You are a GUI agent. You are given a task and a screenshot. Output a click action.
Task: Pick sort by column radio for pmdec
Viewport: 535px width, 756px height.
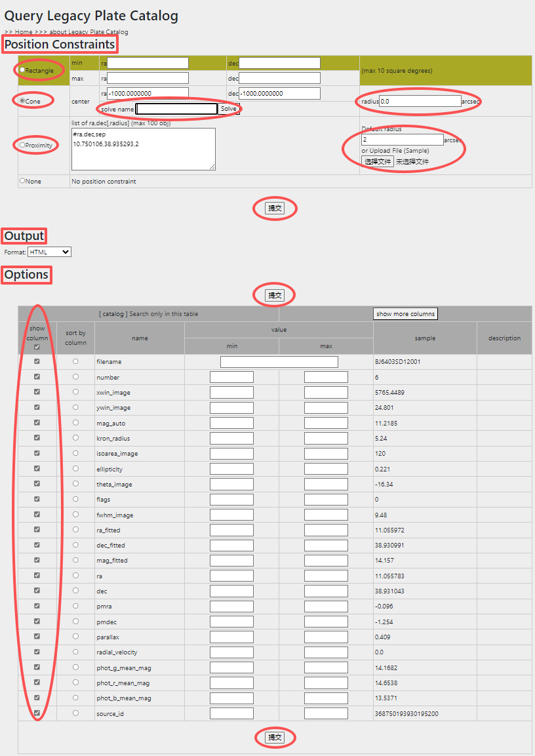click(x=75, y=621)
